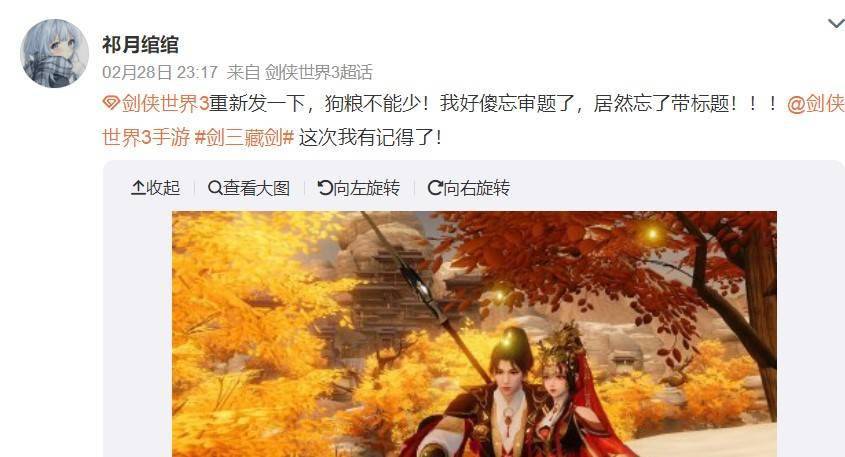Rotate the image left with 向左旋转
The width and height of the screenshot is (845, 457).
(x=359, y=188)
